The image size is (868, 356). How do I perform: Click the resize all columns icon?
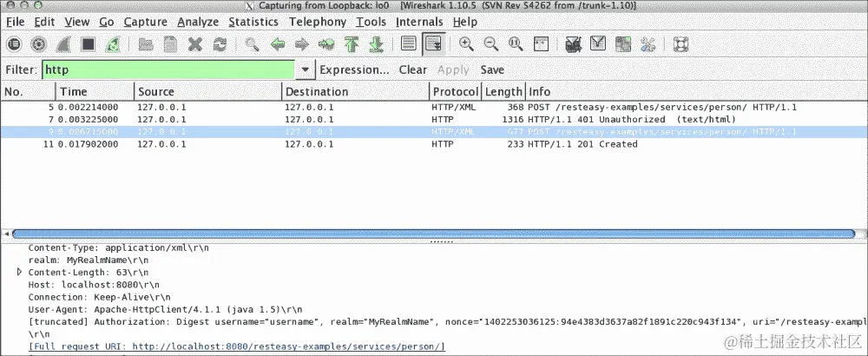pyautogui.click(x=541, y=43)
